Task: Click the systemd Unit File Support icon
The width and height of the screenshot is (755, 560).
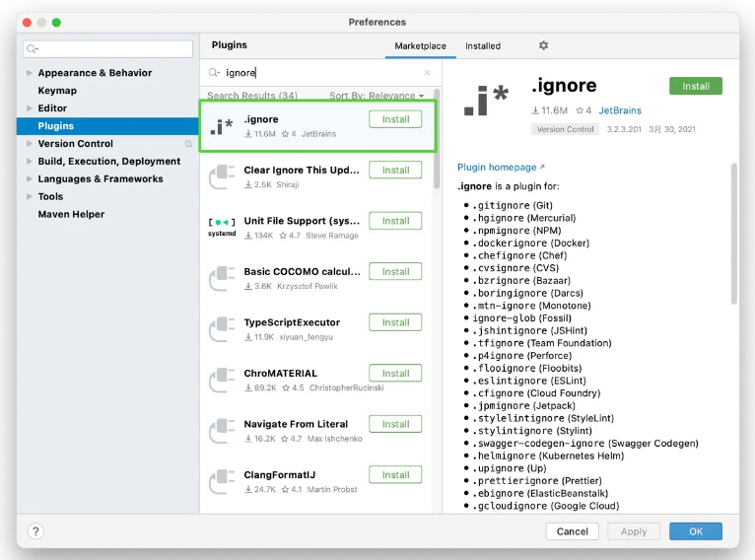Action: click(x=222, y=228)
